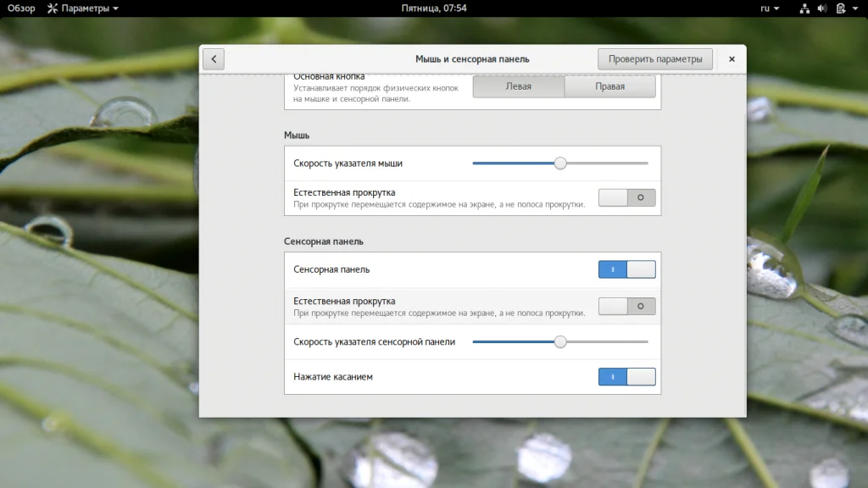Viewport: 868px width, 488px height.
Task: Select Правая as primary button
Action: [x=609, y=86]
